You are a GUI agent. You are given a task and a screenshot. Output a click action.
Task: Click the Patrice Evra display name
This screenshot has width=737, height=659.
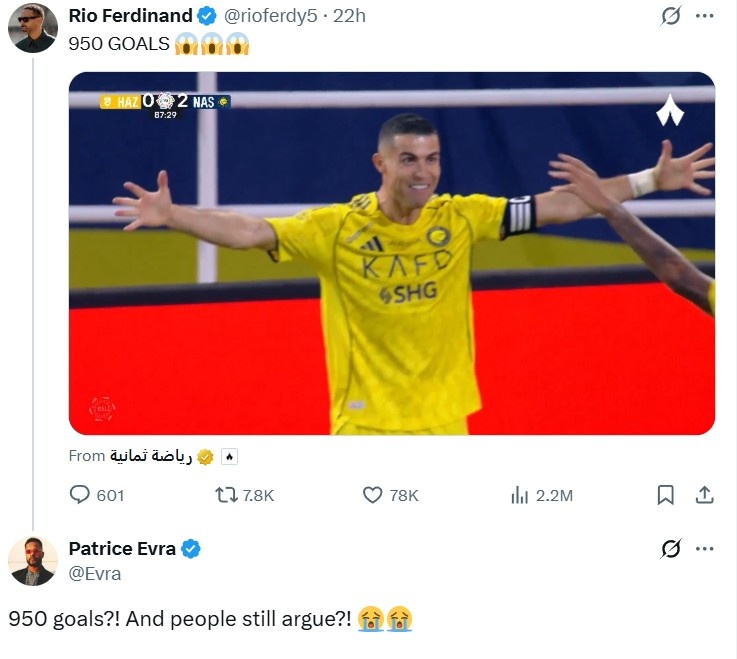tap(122, 549)
